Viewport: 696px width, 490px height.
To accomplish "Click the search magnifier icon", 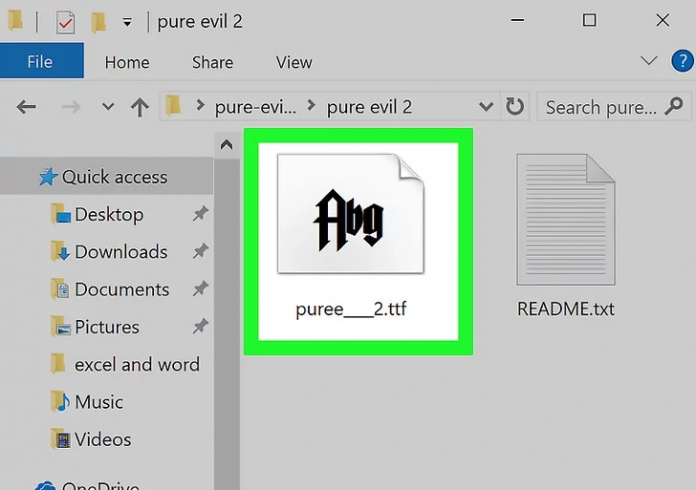I will pos(674,106).
